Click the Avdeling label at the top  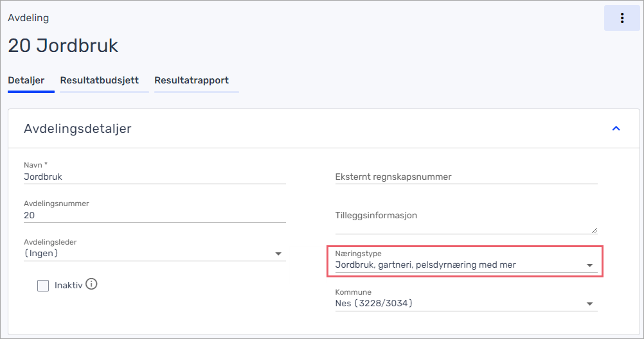28,18
